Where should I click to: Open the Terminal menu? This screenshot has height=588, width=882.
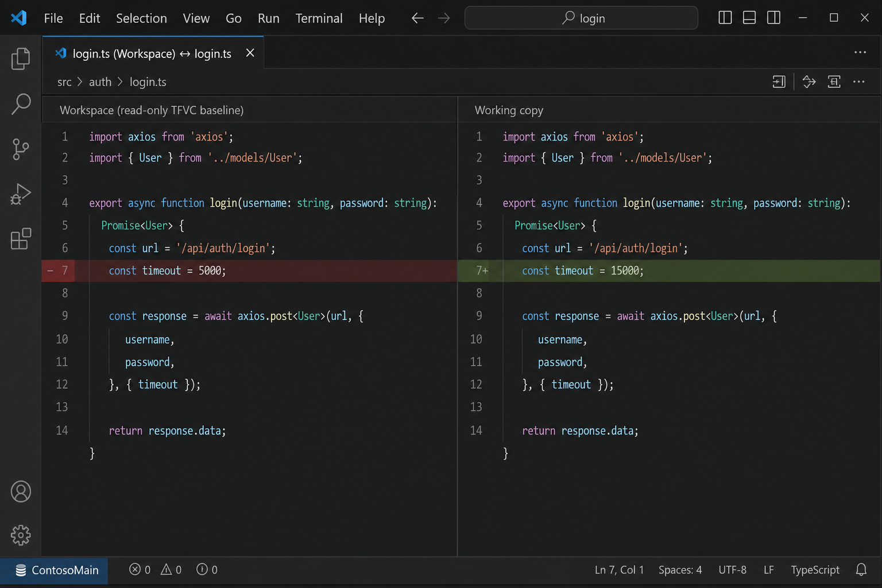[x=319, y=18]
